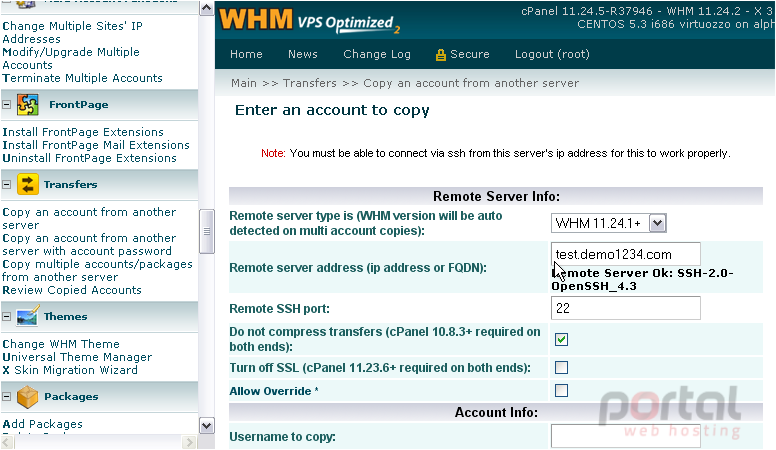Collapse the Packages section
Screen dimensions: 776x450
point(6,396)
